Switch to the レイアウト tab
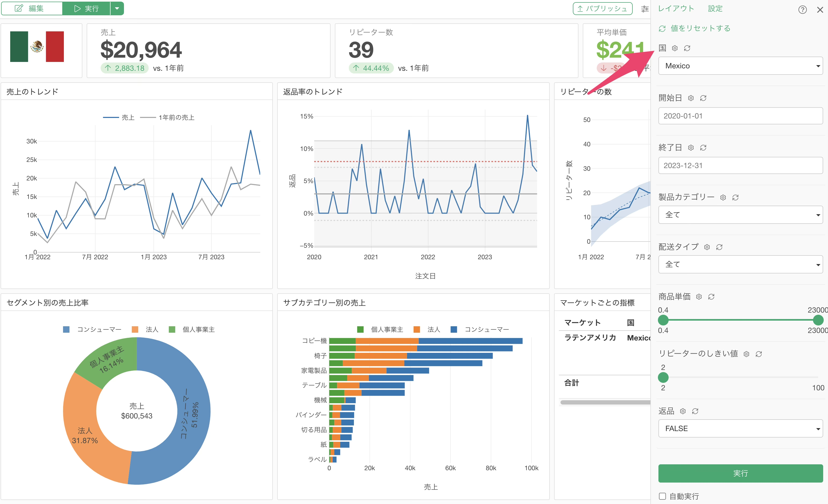 [x=676, y=8]
